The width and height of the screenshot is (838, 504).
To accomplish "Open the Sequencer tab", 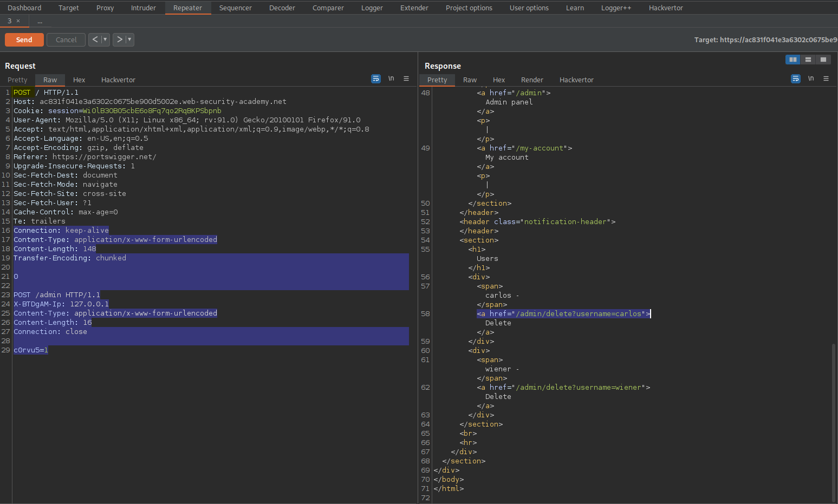I will point(236,8).
